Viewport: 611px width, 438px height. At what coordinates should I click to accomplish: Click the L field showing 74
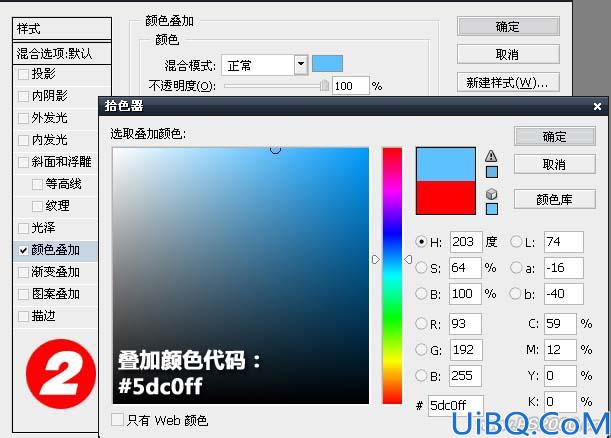(x=564, y=242)
